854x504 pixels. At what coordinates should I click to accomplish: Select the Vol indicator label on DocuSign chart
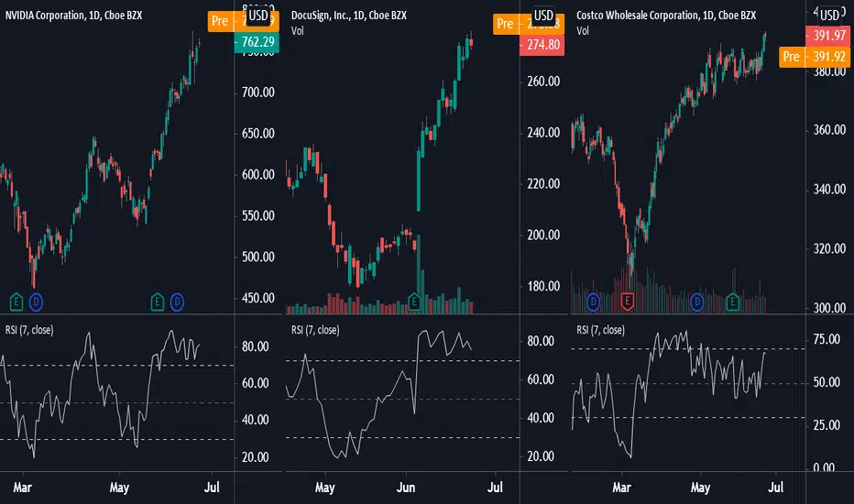click(298, 31)
